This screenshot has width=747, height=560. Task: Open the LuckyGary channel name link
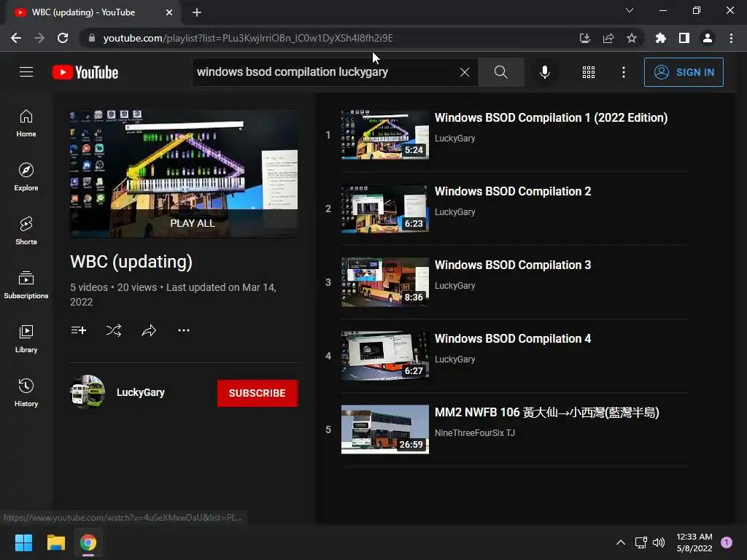(141, 392)
